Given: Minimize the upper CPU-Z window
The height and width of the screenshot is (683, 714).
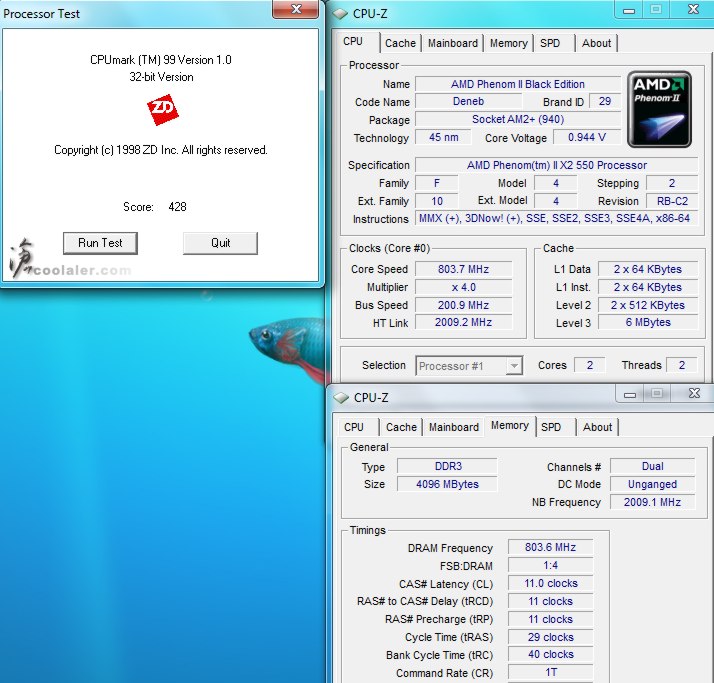Looking at the screenshot, I should point(629,10).
